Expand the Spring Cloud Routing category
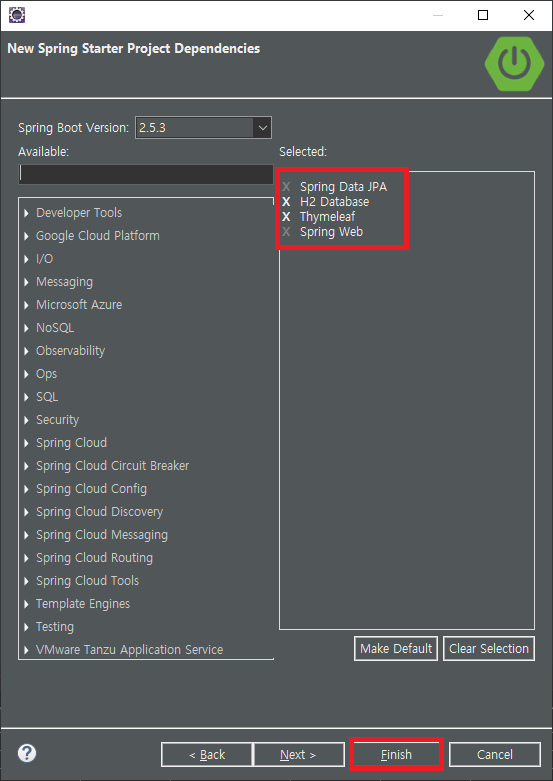This screenshot has height=781, width=553. coord(26,558)
